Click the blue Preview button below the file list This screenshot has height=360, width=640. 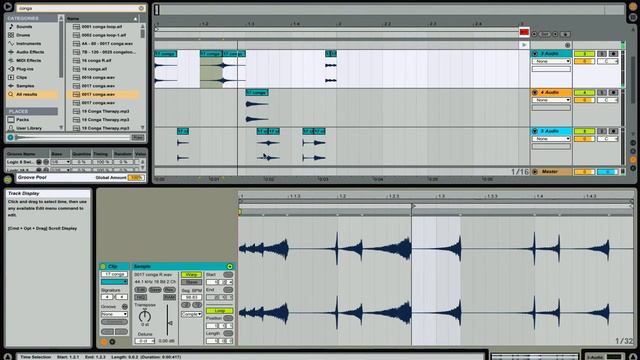(x=11, y=138)
